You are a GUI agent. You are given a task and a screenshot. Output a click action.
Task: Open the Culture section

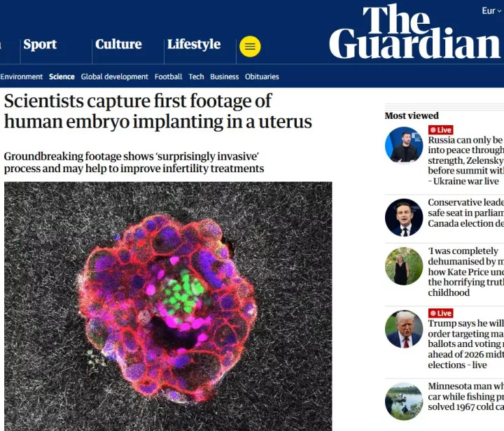pyautogui.click(x=118, y=44)
